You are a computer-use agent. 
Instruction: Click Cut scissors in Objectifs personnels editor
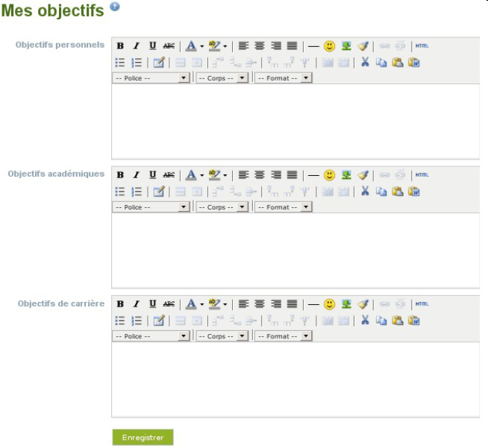click(365, 62)
